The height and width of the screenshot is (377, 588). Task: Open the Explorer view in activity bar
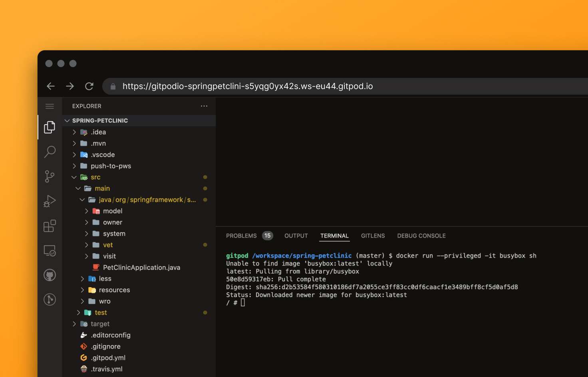(50, 127)
